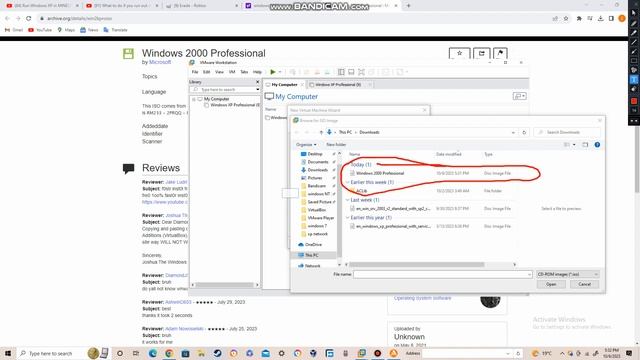
Task: Open the VM menu in VMware Workstation
Action: [x=232, y=72]
